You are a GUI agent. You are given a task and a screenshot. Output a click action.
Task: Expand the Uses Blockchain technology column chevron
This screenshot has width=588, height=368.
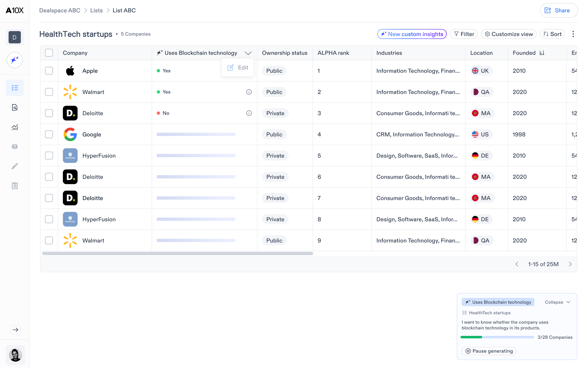tap(248, 53)
